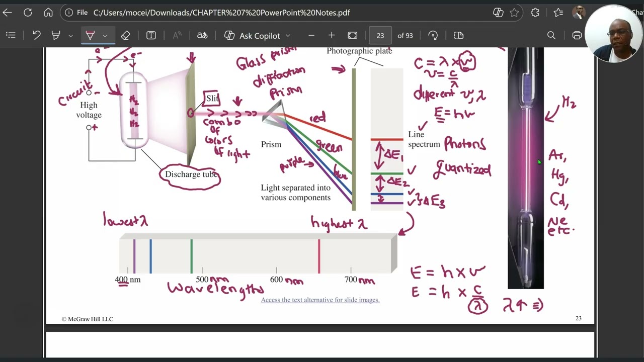View site information icon beside File

(69, 13)
